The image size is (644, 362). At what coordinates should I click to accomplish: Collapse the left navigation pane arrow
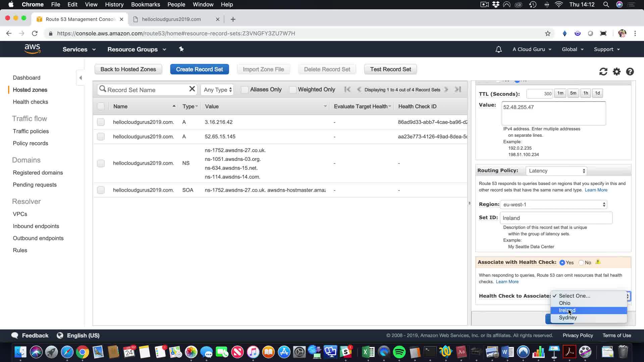coord(80,78)
